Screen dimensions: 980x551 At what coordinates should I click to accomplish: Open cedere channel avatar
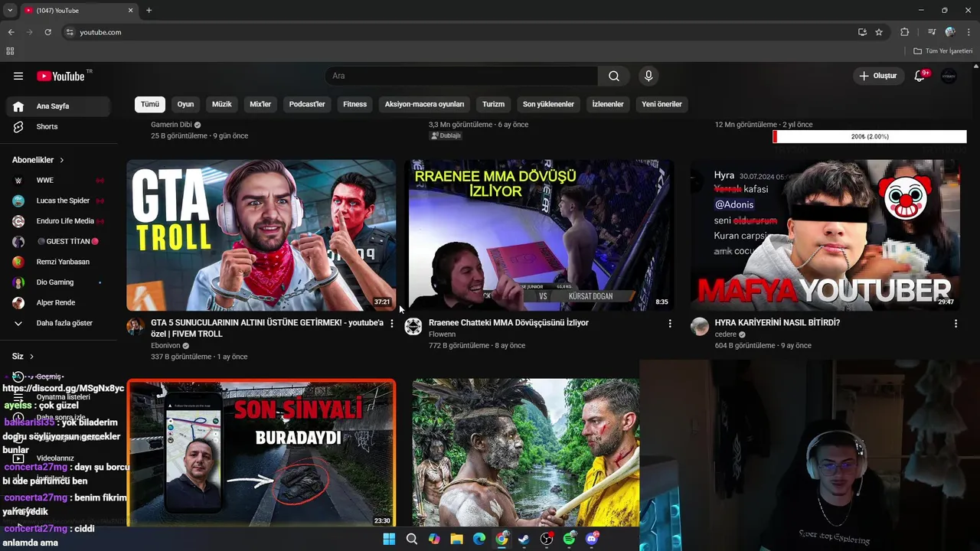pos(700,327)
